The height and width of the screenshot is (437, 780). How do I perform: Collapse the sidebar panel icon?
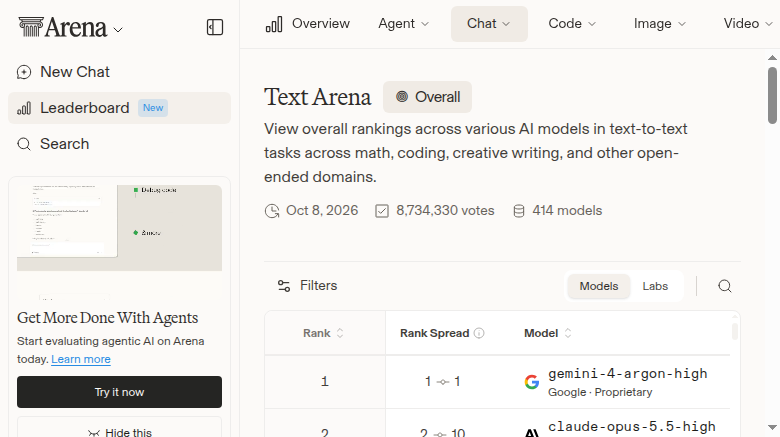click(215, 27)
